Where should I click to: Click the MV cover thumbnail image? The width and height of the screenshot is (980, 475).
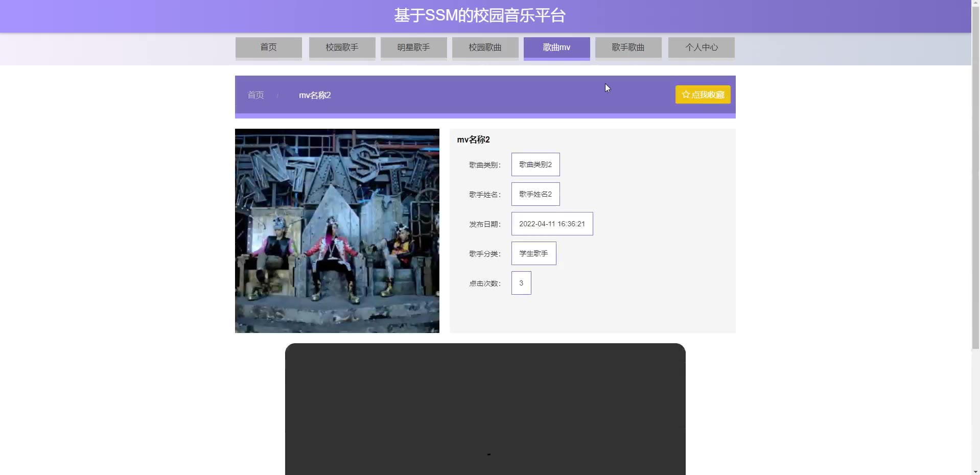click(337, 231)
